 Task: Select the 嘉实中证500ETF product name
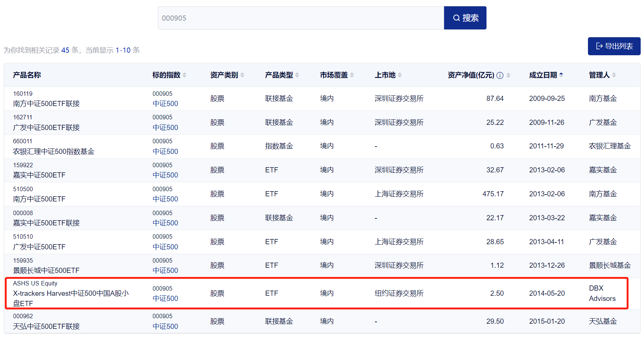tap(39, 175)
